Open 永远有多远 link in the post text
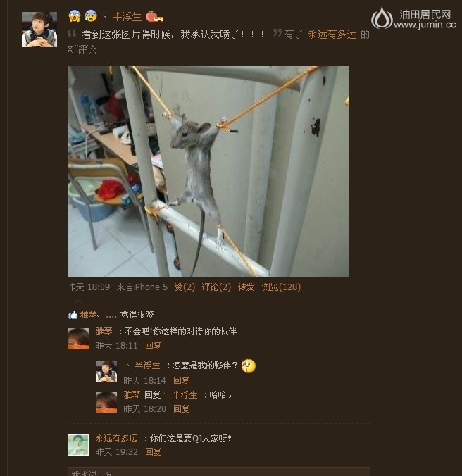This screenshot has height=476, width=462. [332, 35]
